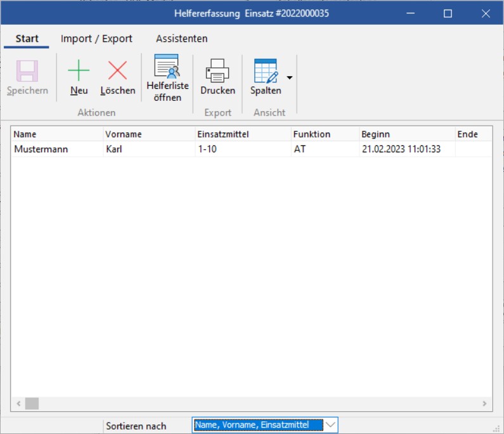This screenshot has height=434, width=504.
Task: Open the Assistenten tab
Action: pyautogui.click(x=181, y=39)
